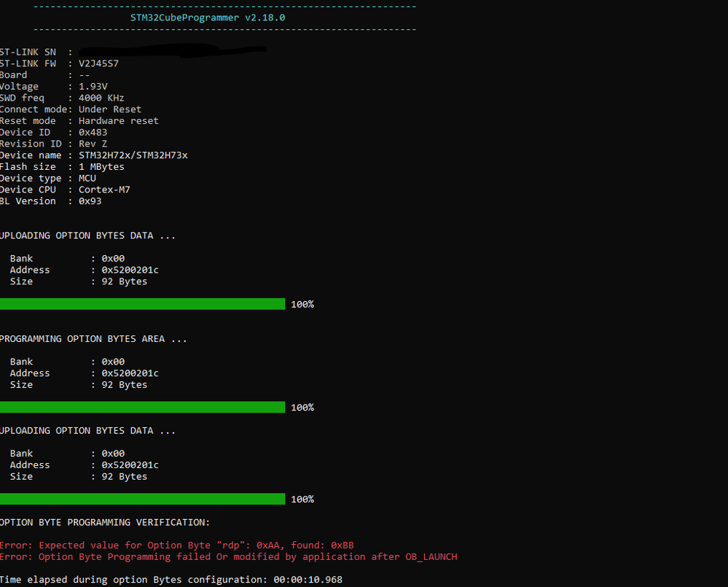Click the BL Version value 0x93
This screenshot has height=587, width=728.
click(90, 201)
